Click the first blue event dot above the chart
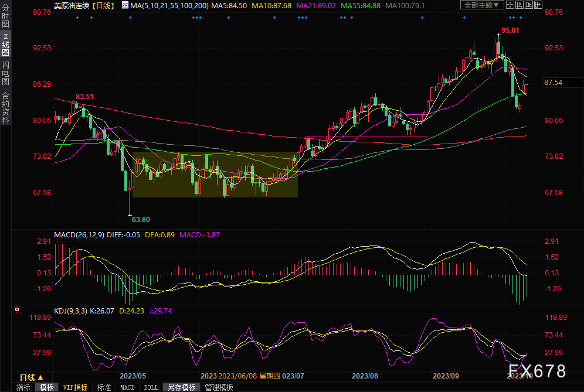The height and width of the screenshot is (392, 584). (77, 18)
